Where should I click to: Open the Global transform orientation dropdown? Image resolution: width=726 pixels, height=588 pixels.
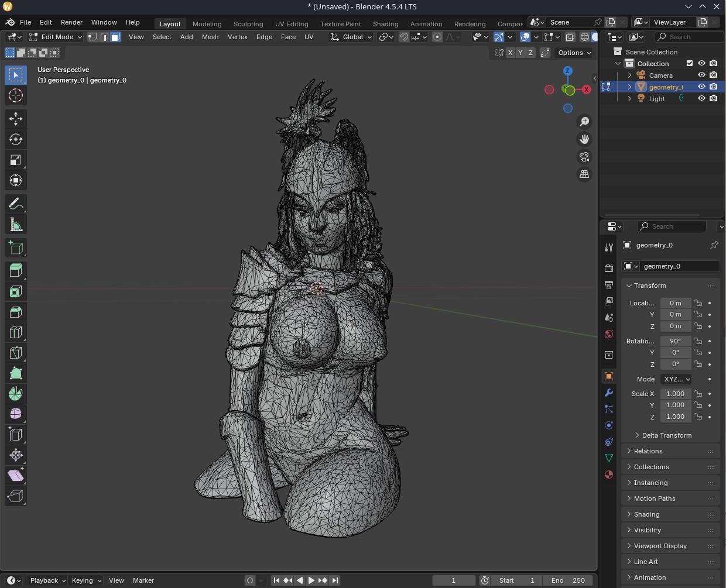tap(351, 37)
